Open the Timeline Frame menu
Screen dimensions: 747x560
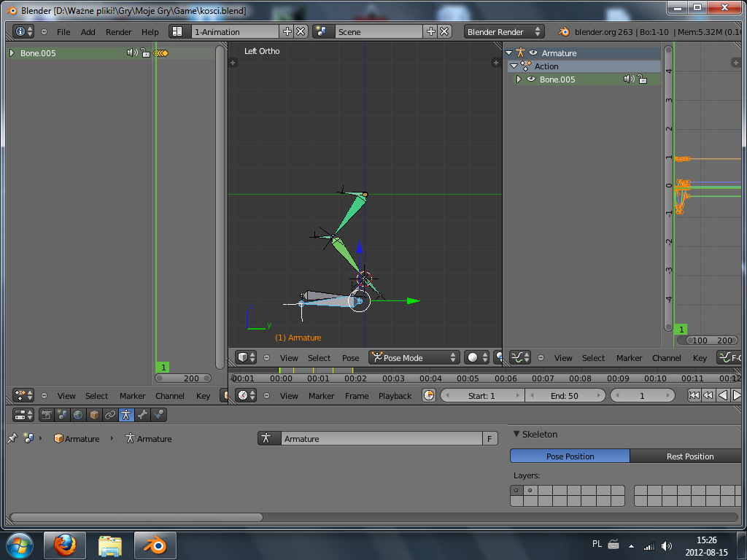click(x=357, y=396)
